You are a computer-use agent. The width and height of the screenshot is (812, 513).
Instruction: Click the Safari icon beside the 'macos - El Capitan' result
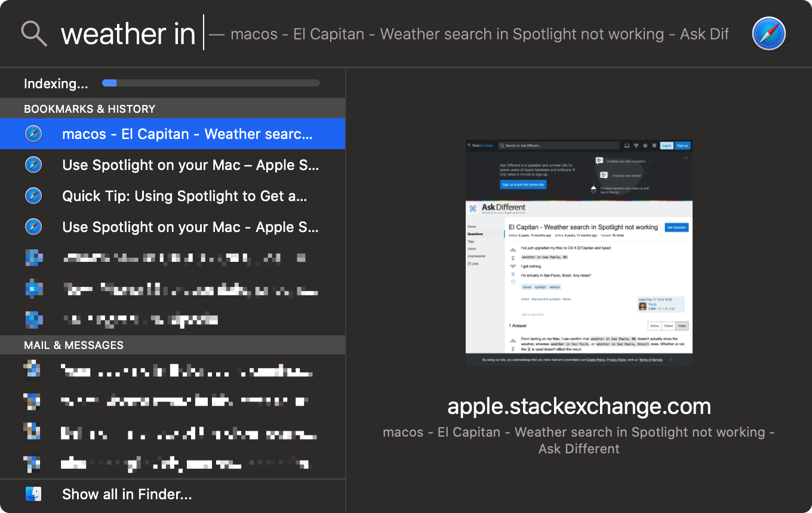(33, 134)
